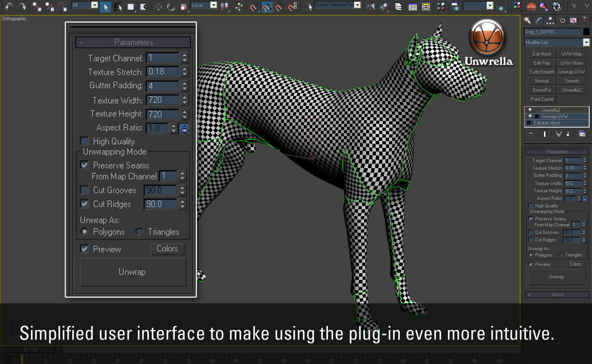Viewport: 592px width, 364px height.
Task: Expand the Editable Mesh stack entry
Action: pyautogui.click(x=529, y=123)
